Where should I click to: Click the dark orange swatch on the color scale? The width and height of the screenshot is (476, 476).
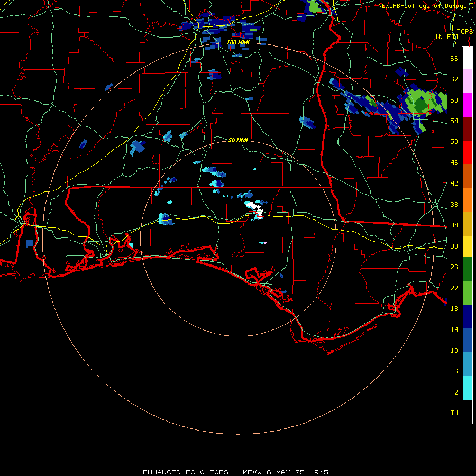[467, 176]
